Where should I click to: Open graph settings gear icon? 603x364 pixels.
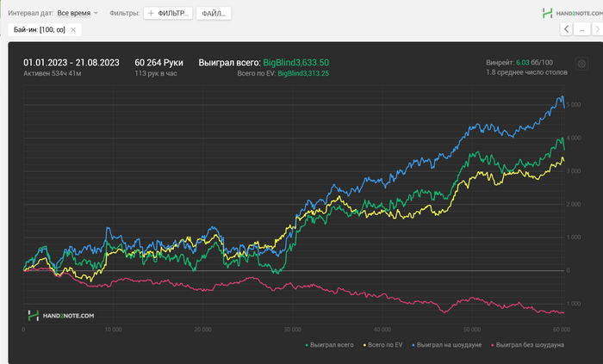click(x=581, y=64)
